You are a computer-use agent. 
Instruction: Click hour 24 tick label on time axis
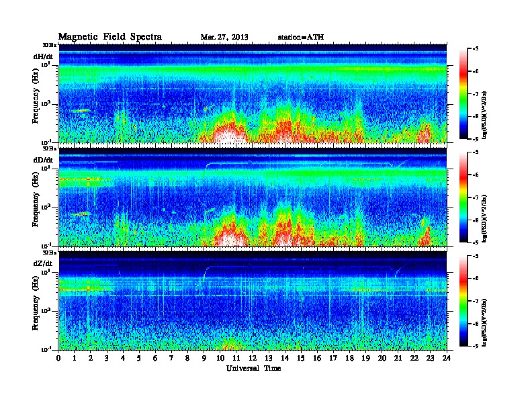pyautogui.click(x=447, y=358)
